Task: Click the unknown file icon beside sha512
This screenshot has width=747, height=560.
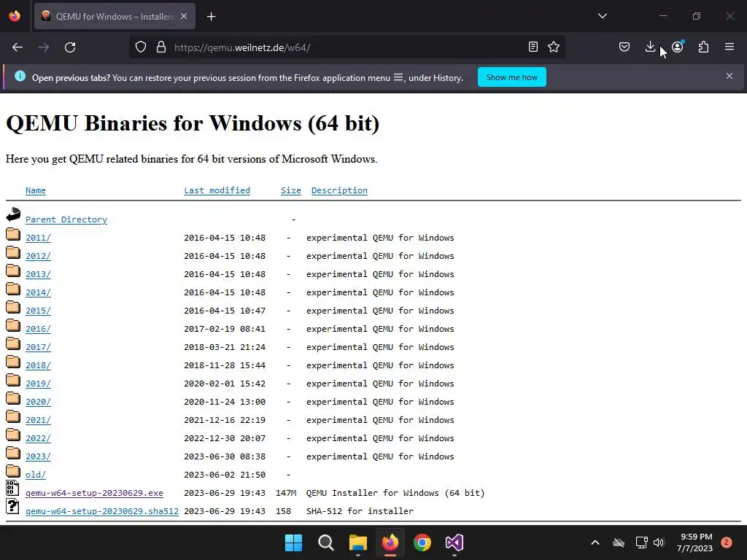Action: [12, 506]
